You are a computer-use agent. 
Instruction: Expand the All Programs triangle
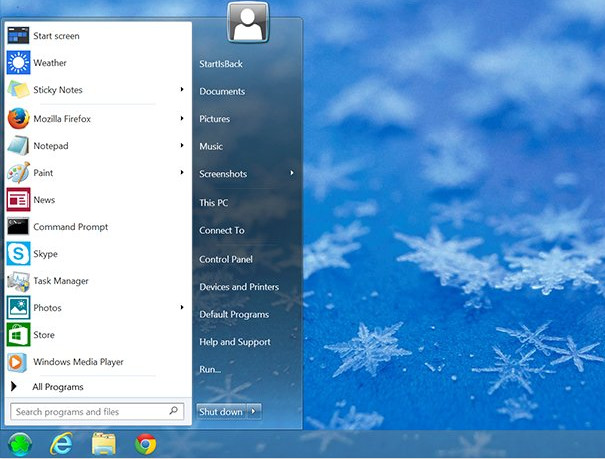click(x=14, y=386)
